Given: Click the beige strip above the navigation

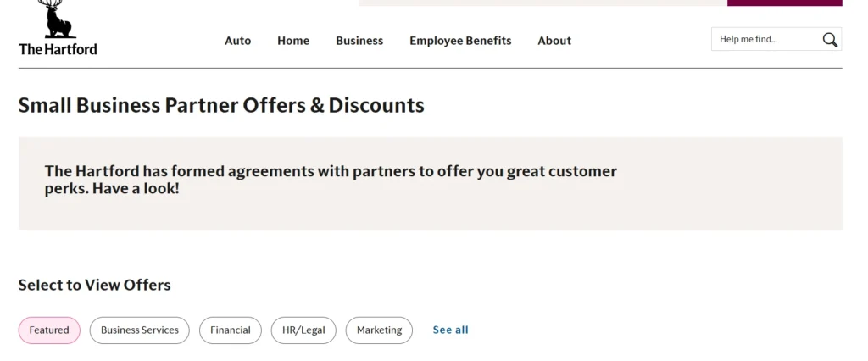Looking at the screenshot, I should point(542,3).
